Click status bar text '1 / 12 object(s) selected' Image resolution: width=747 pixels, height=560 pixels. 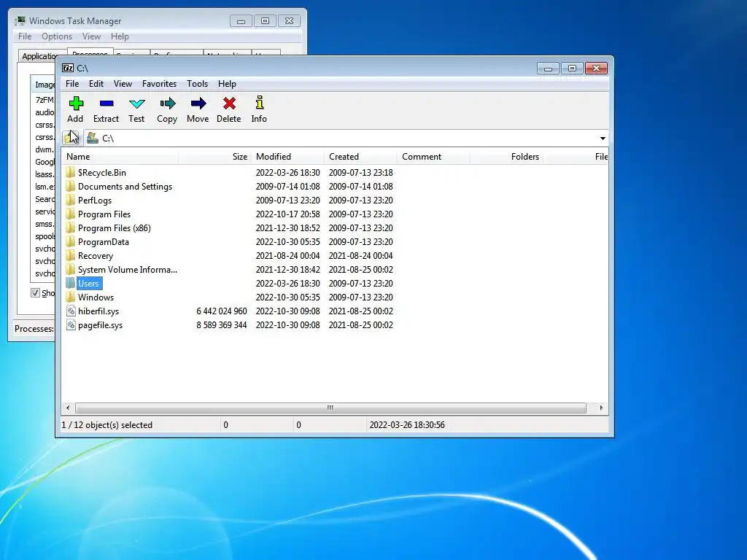[107, 425]
